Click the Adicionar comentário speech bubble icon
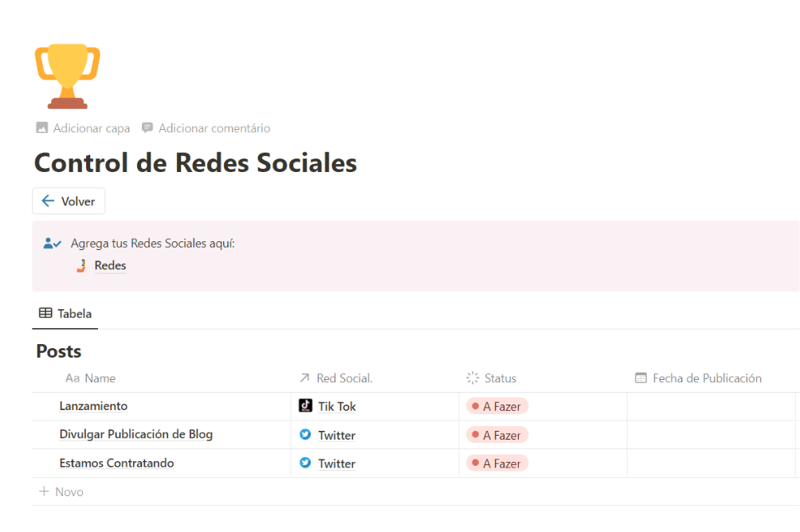 (147, 128)
